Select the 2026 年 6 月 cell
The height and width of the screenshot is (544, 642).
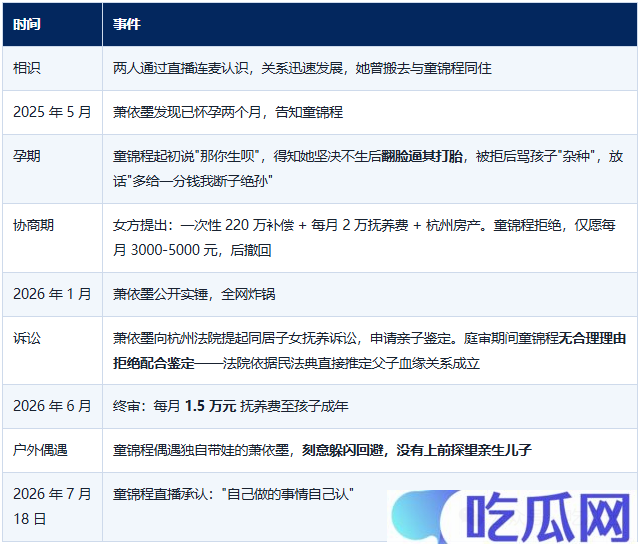point(52,406)
